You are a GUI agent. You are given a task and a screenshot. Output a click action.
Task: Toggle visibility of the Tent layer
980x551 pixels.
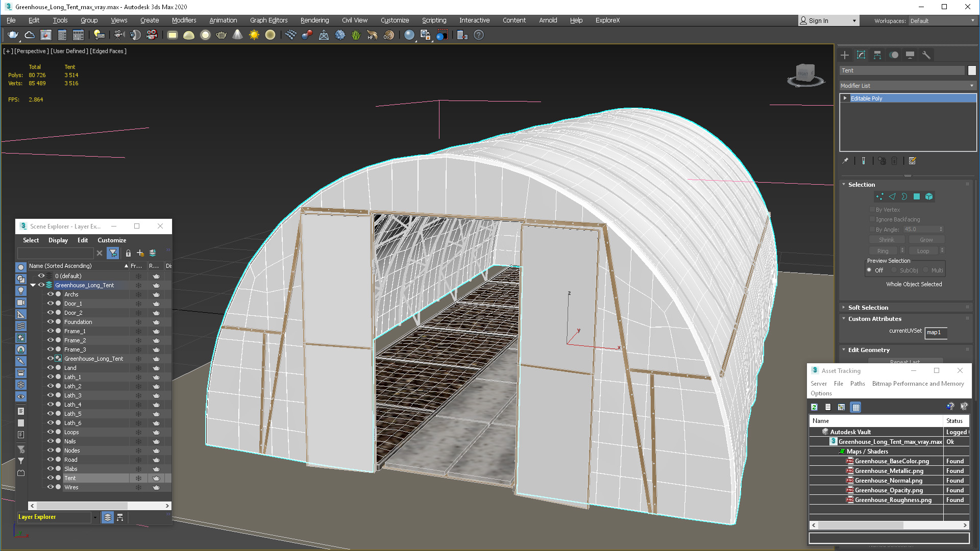(50, 478)
